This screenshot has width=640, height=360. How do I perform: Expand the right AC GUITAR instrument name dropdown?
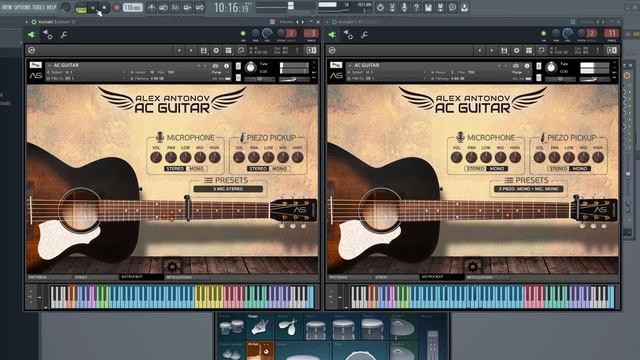click(350, 65)
